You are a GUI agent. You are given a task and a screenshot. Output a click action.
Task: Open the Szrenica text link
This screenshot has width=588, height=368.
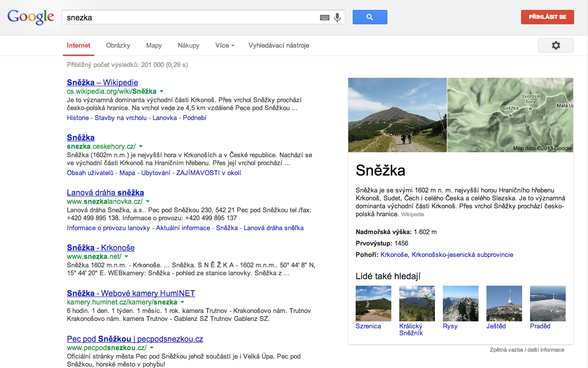[x=368, y=326]
